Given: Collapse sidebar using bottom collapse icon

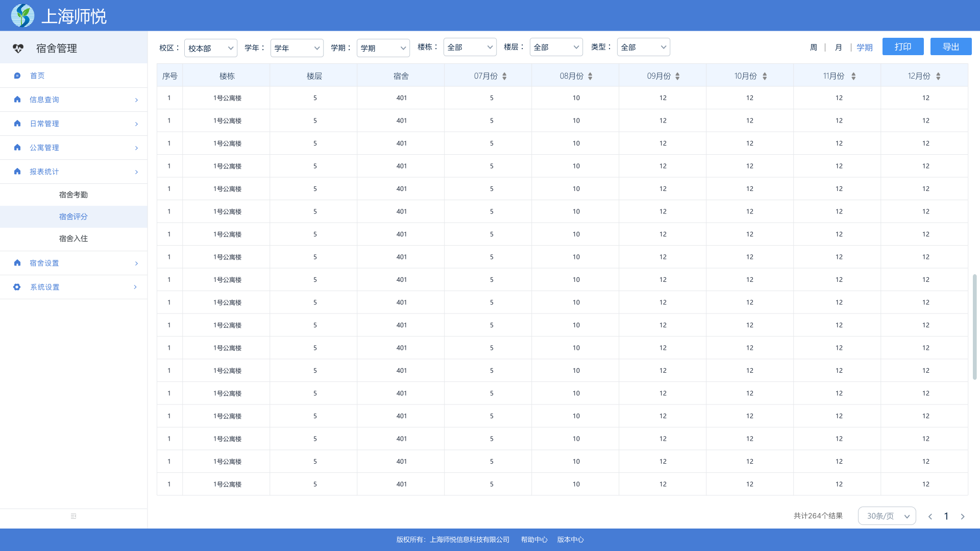Looking at the screenshot, I should (x=73, y=516).
